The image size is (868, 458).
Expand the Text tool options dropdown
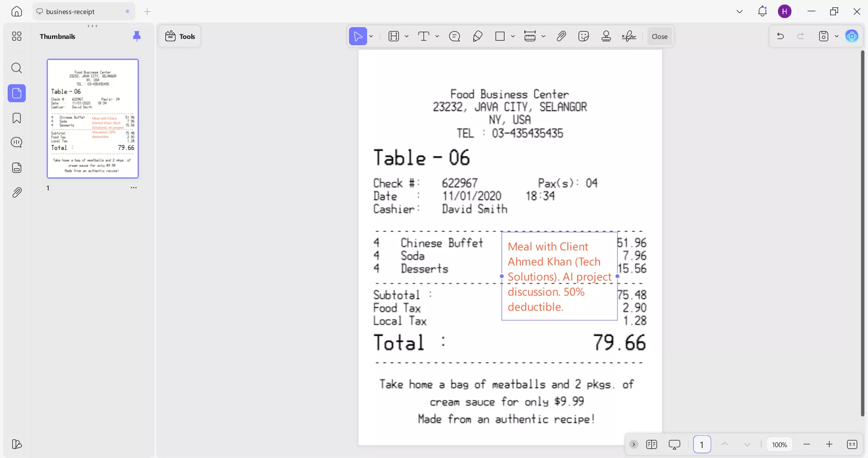tap(437, 36)
